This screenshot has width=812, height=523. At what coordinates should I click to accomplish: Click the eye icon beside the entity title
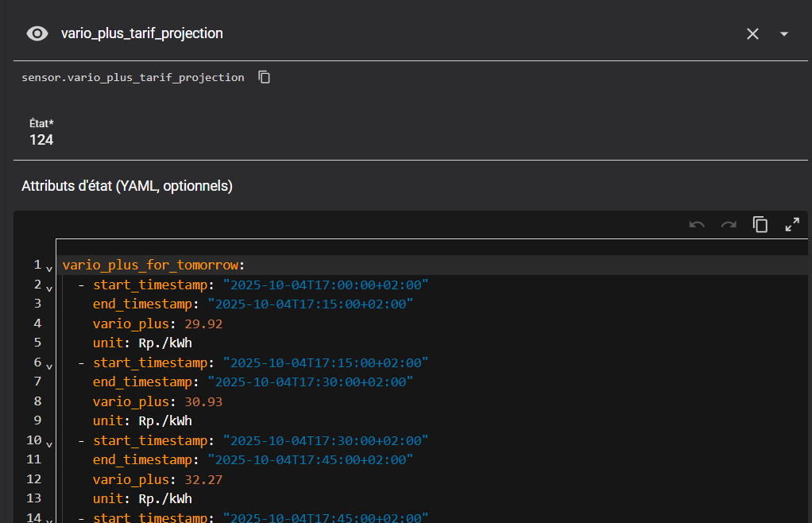37,33
